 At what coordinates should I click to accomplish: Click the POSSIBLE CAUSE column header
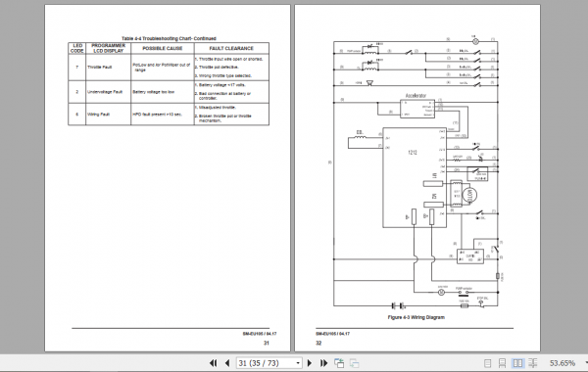click(x=163, y=48)
